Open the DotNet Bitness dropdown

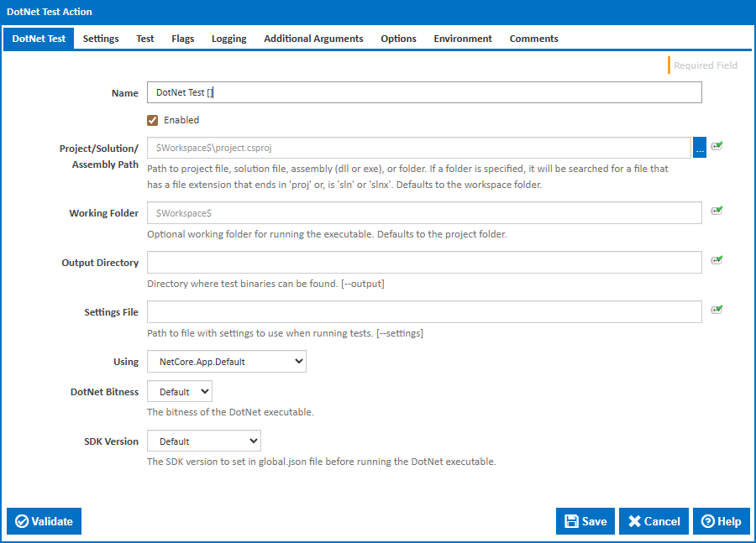coord(179,391)
